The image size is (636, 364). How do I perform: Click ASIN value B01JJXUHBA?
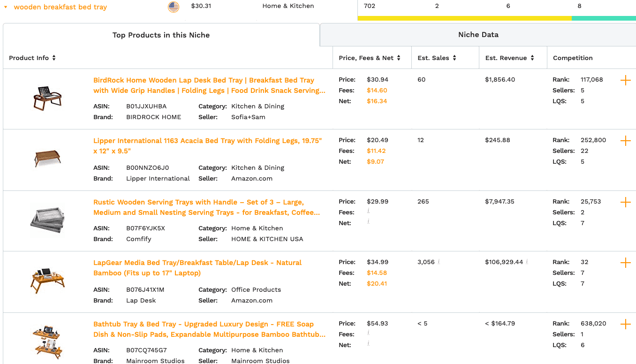[146, 106]
